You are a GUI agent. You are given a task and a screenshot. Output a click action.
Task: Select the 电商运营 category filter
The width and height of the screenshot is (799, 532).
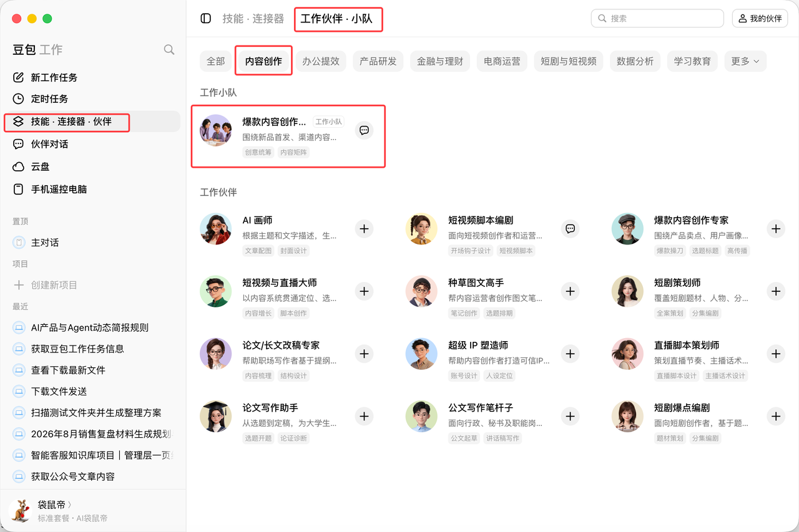pyautogui.click(x=502, y=61)
